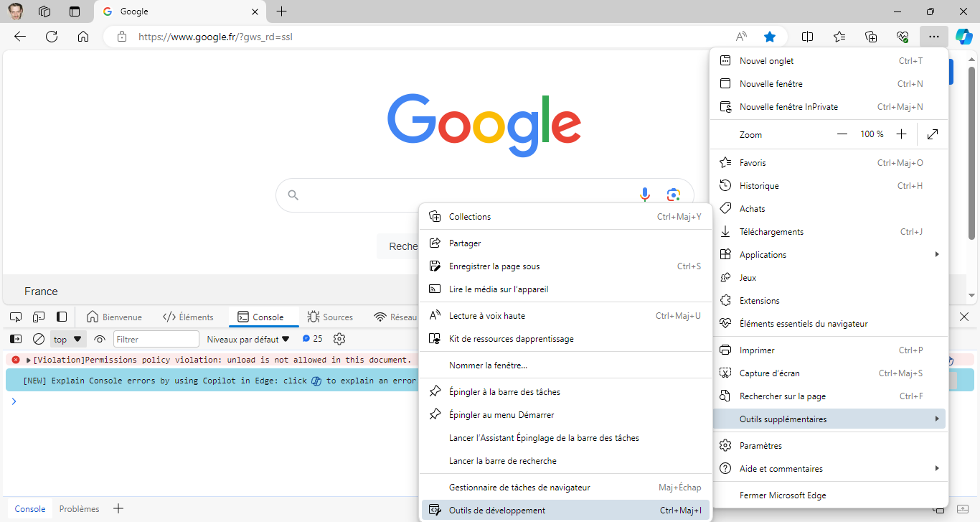The height and width of the screenshot is (522, 980).
Task: Toggle the console sidebar
Action: tap(16, 339)
